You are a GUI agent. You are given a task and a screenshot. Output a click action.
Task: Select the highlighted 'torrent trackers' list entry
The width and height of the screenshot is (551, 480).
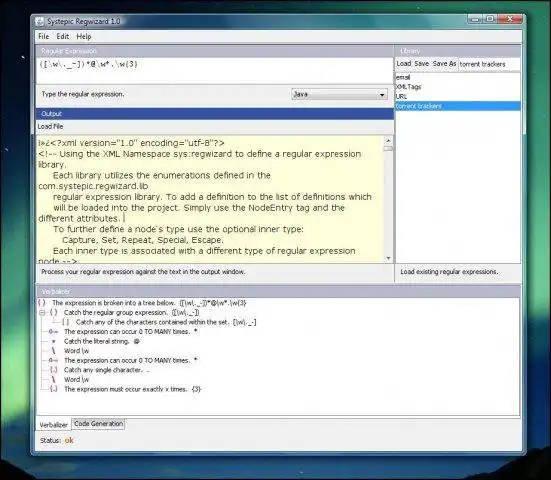coord(458,106)
